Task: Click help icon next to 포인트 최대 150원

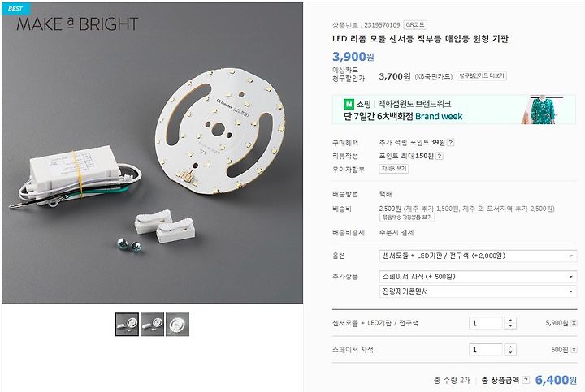Action: pos(439,156)
